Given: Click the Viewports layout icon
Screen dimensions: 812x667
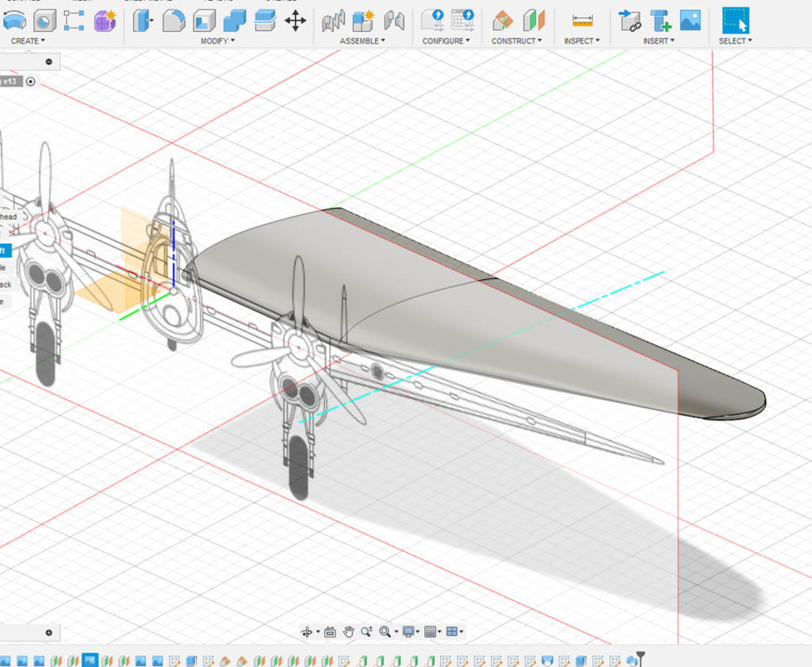Looking at the screenshot, I should click(x=451, y=631).
